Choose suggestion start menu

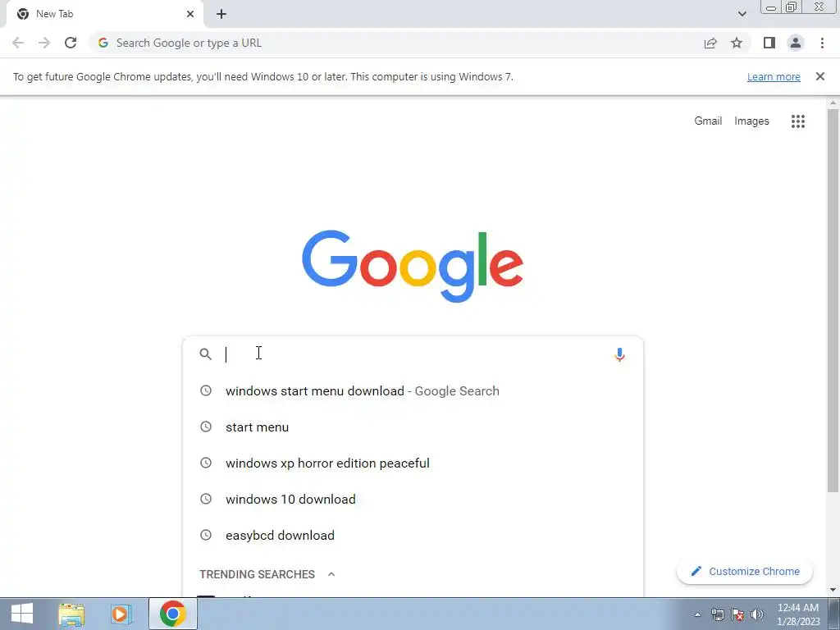[x=413, y=427]
